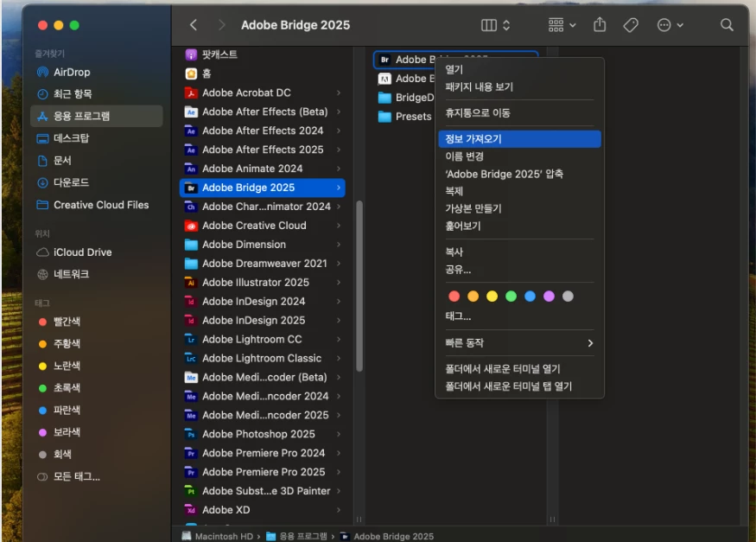Choose 휴지통으로 이동 in context menu
This screenshot has width=756, height=542.
pyautogui.click(x=519, y=113)
